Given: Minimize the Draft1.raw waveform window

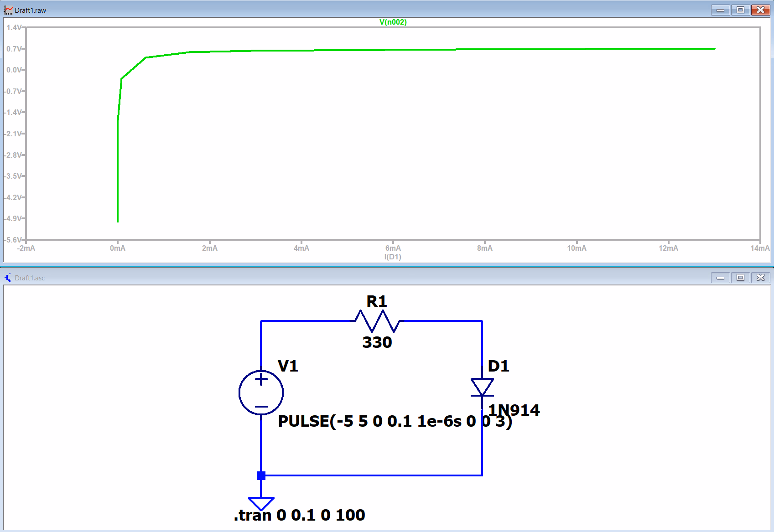Looking at the screenshot, I should [720, 10].
